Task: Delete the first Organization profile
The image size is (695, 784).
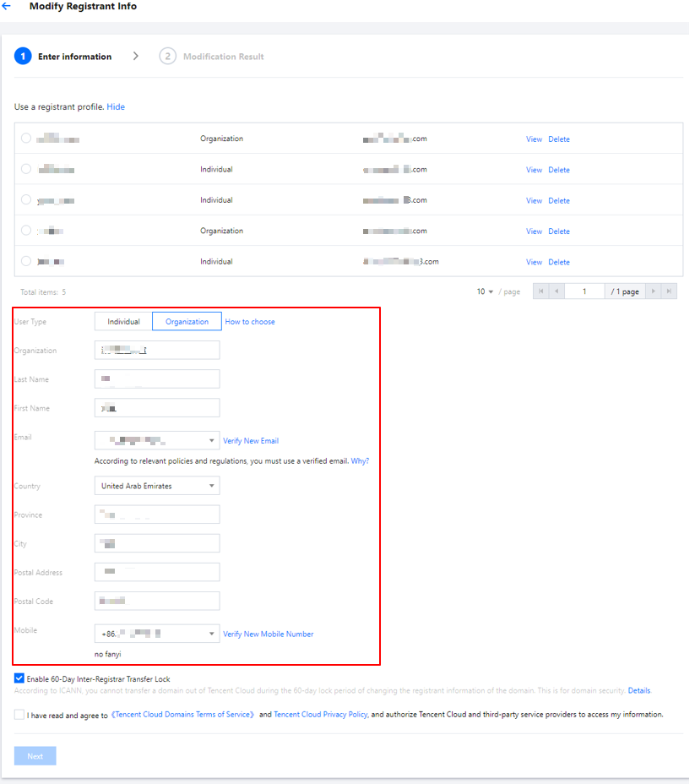Action: [559, 139]
